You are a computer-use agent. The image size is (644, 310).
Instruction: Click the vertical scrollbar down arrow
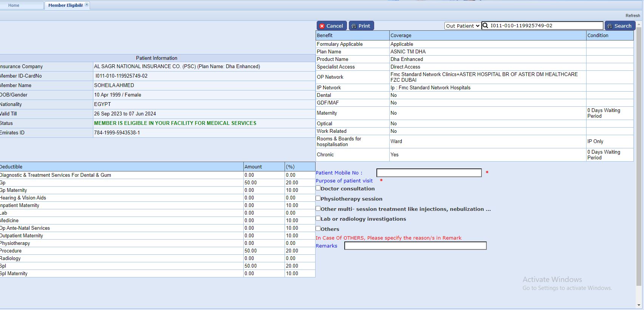(x=639, y=305)
